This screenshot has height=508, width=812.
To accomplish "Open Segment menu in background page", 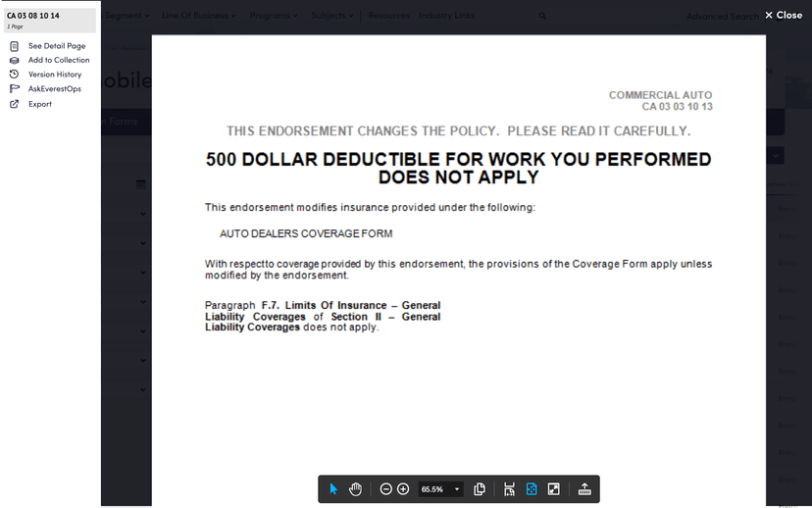I will point(127,16).
